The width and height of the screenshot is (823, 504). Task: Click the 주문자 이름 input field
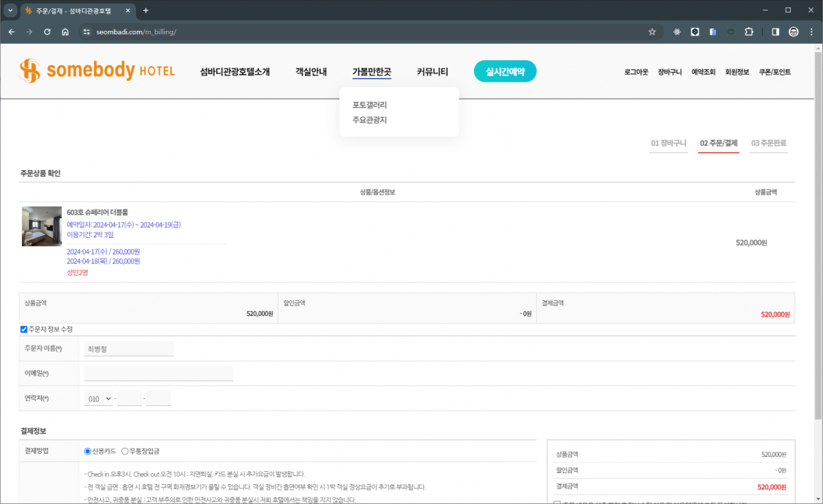click(x=128, y=349)
